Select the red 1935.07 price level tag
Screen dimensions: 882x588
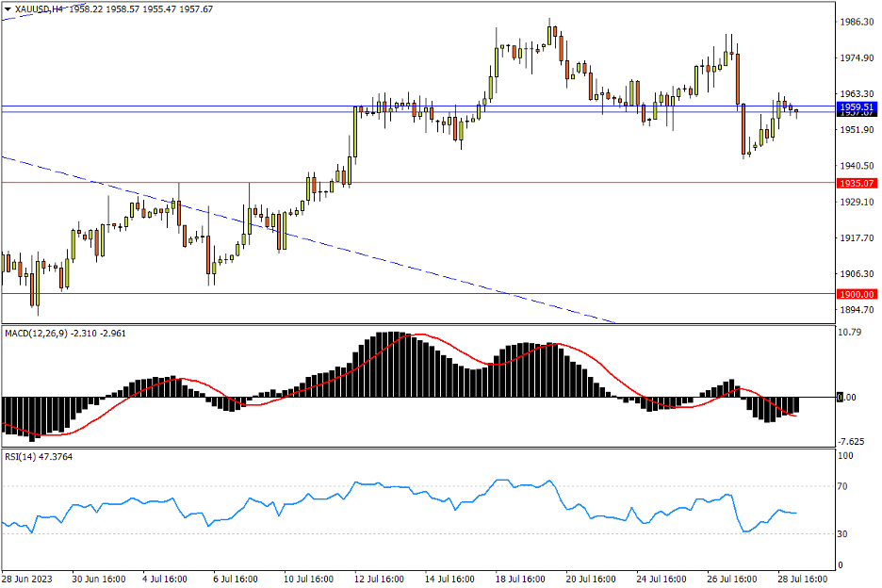tap(857, 183)
